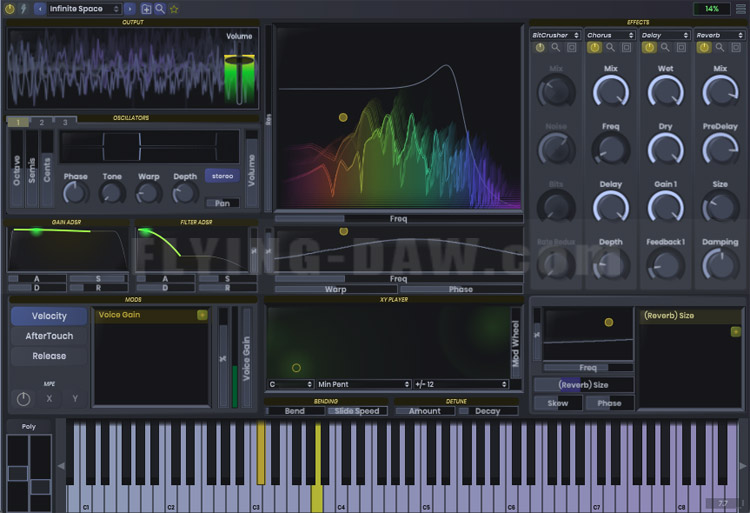This screenshot has width=750, height=513.
Task: Open the +/- 12 range dropdown
Action: click(461, 384)
